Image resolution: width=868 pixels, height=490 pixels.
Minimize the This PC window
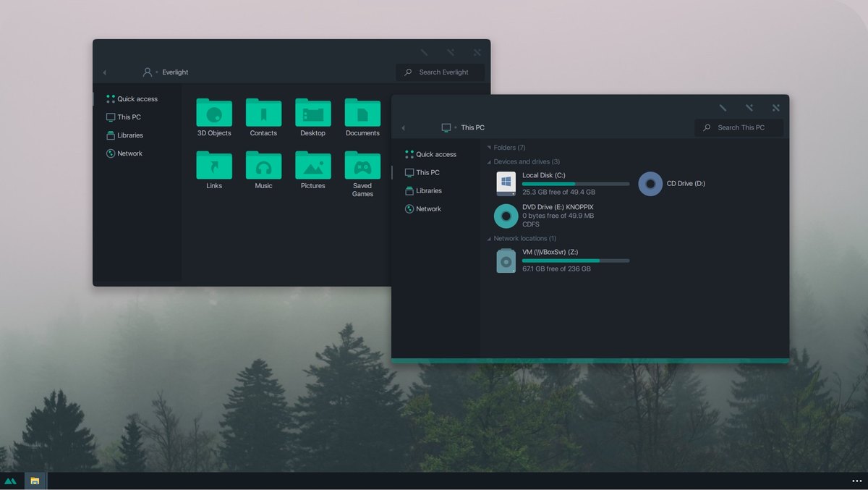(723, 108)
